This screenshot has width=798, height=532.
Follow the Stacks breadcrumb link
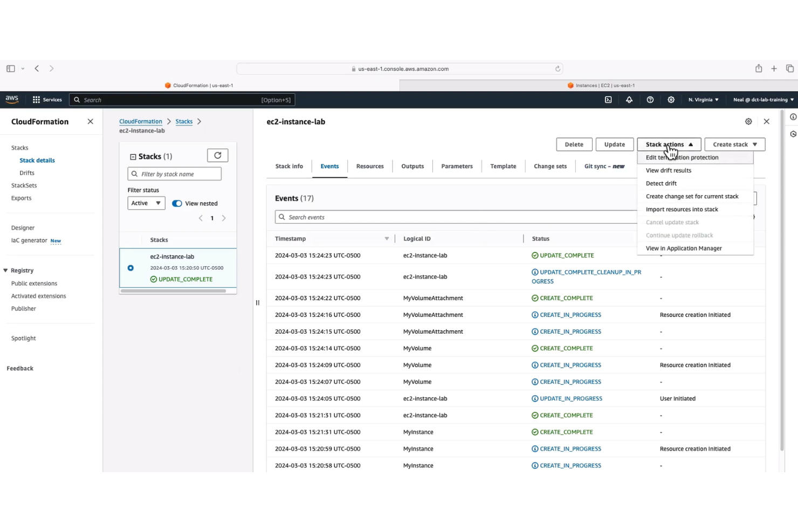[184, 122]
